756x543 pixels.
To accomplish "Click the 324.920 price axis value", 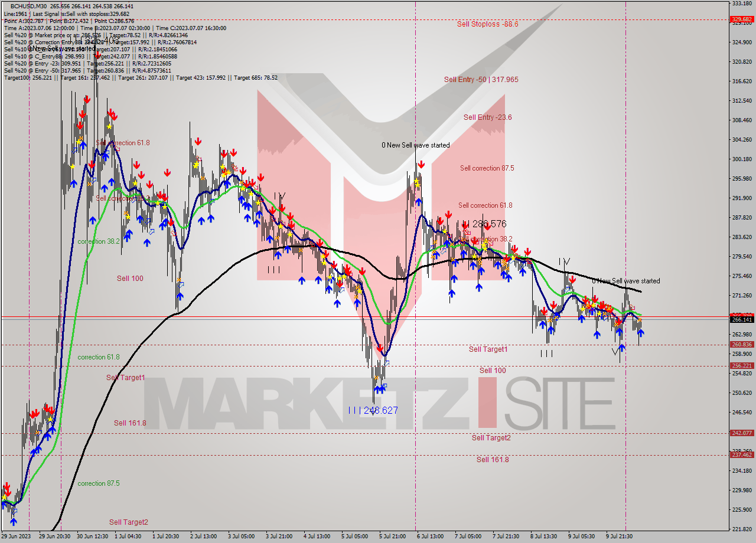I will (x=741, y=42).
